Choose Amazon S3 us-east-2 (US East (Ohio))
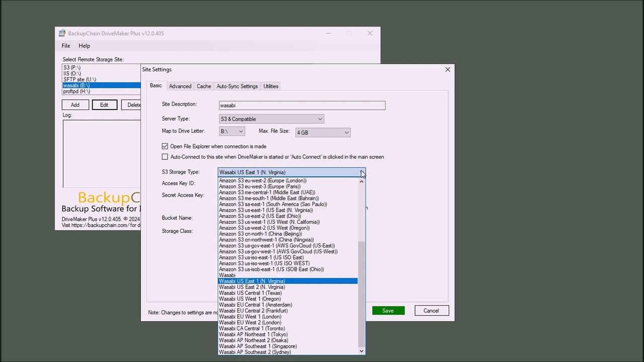Viewport: 644px width, 362px height. tap(288, 216)
